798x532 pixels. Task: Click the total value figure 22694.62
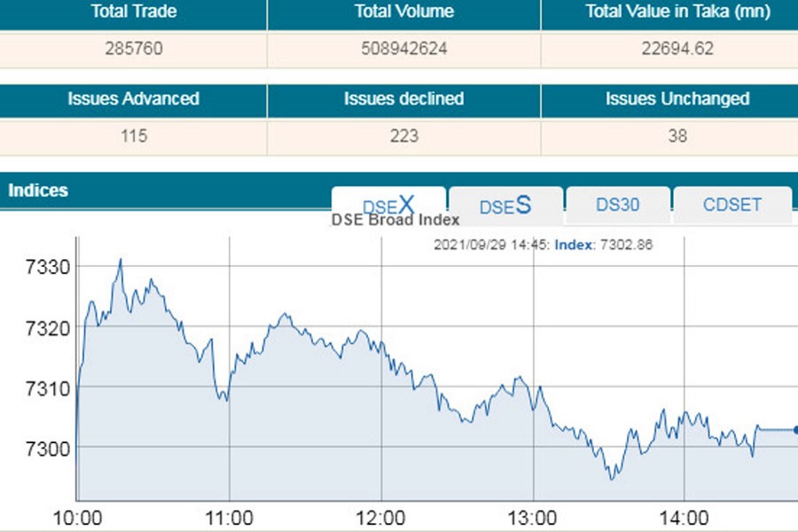tap(677, 49)
